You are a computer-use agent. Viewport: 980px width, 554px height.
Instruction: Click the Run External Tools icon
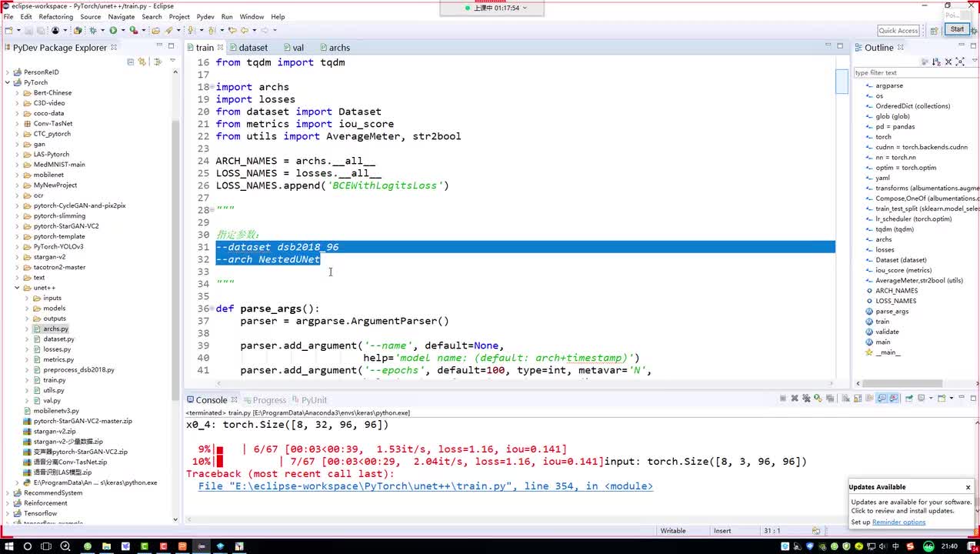(134, 30)
